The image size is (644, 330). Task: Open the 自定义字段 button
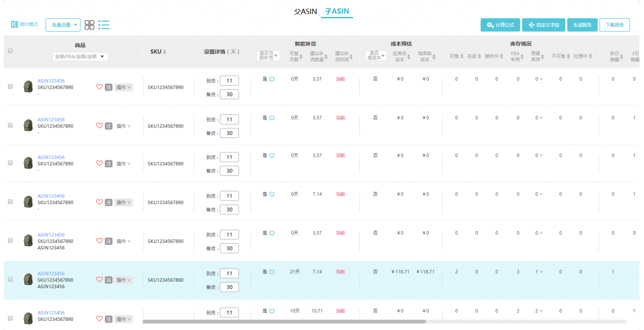click(543, 25)
